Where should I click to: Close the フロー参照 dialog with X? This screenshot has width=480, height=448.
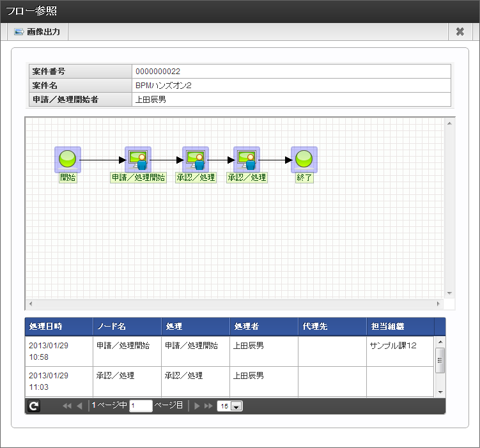(460, 32)
